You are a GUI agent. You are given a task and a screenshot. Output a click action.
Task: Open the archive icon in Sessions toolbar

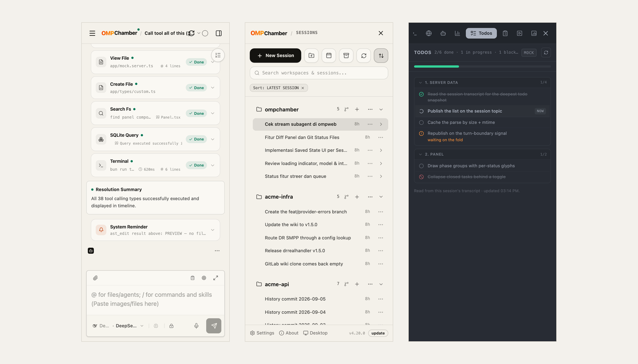[x=346, y=56]
